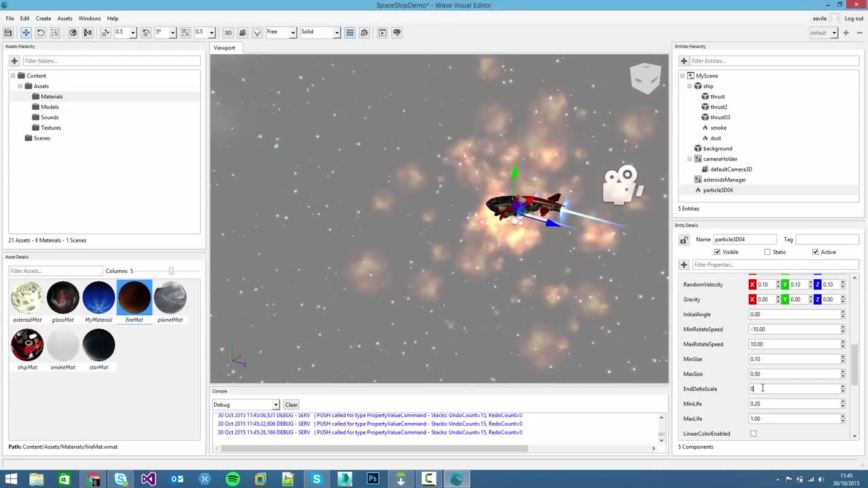Select the Rotate tool in the toolbar
868x488 pixels.
click(40, 32)
